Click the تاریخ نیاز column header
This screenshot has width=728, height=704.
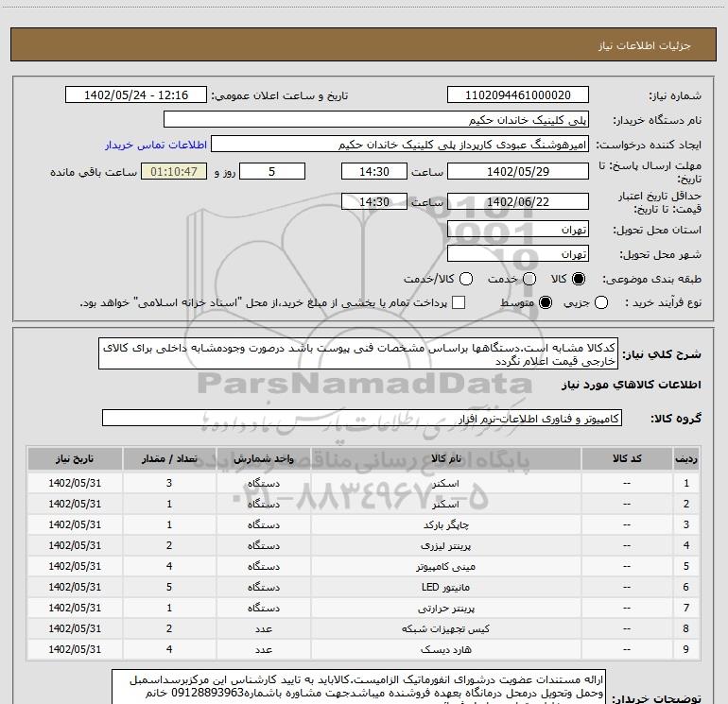(74, 459)
